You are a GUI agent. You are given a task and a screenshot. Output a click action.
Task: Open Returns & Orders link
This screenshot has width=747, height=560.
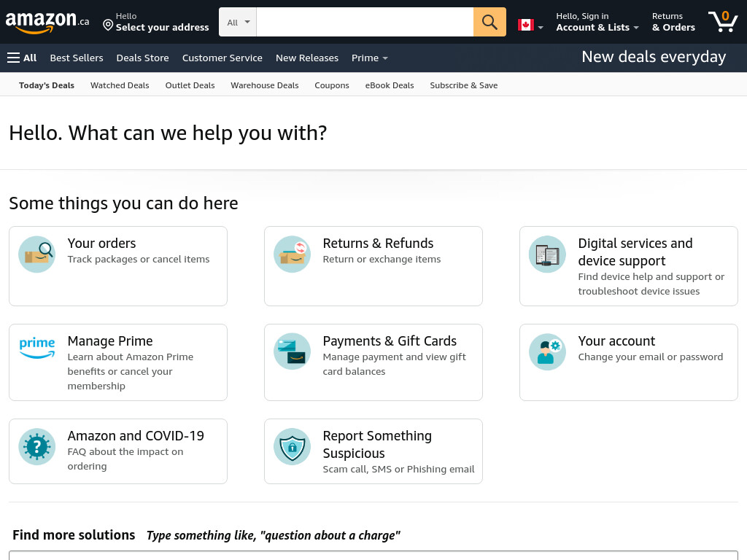click(x=673, y=22)
